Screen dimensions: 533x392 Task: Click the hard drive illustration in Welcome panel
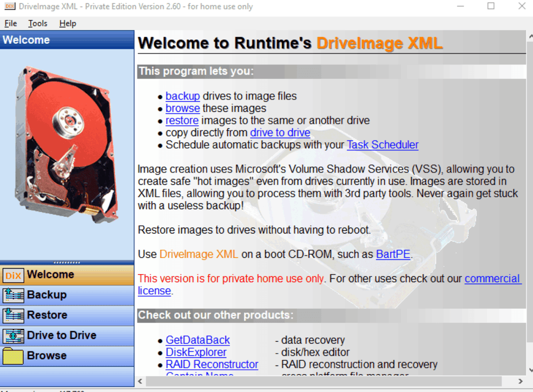click(x=67, y=145)
